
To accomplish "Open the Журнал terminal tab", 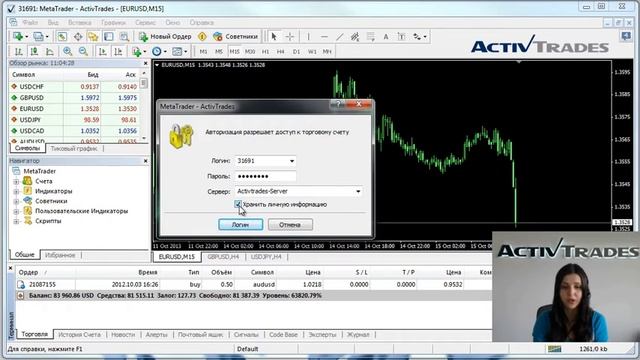I will 358,334.
